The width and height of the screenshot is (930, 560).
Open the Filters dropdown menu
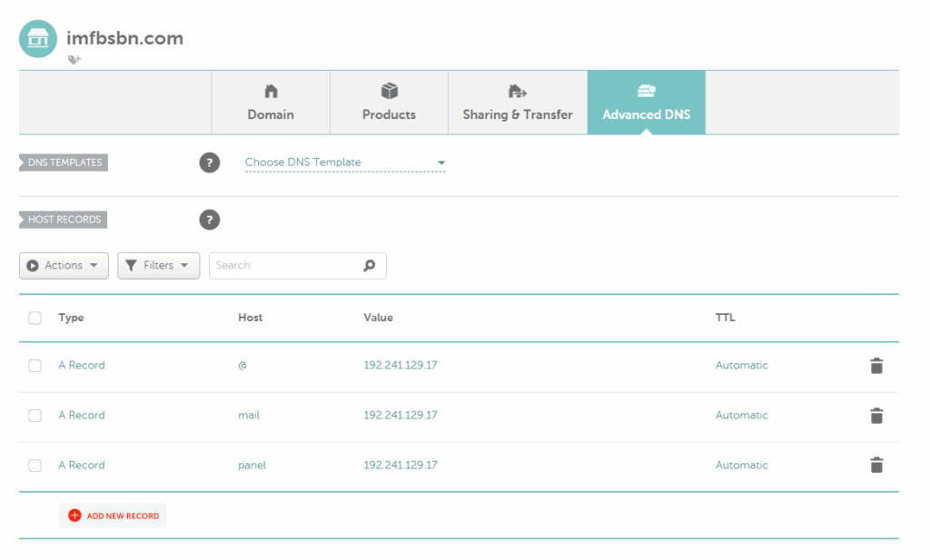click(158, 266)
